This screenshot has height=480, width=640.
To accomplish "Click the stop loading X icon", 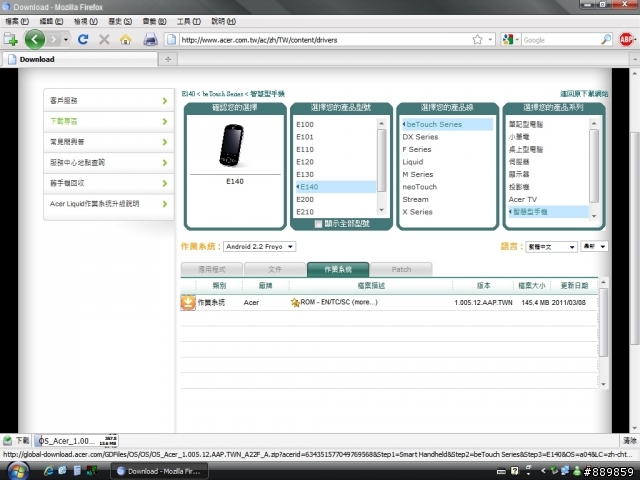I will (104, 40).
